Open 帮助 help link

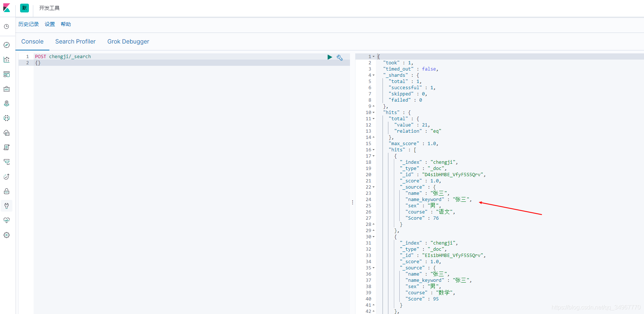66,24
